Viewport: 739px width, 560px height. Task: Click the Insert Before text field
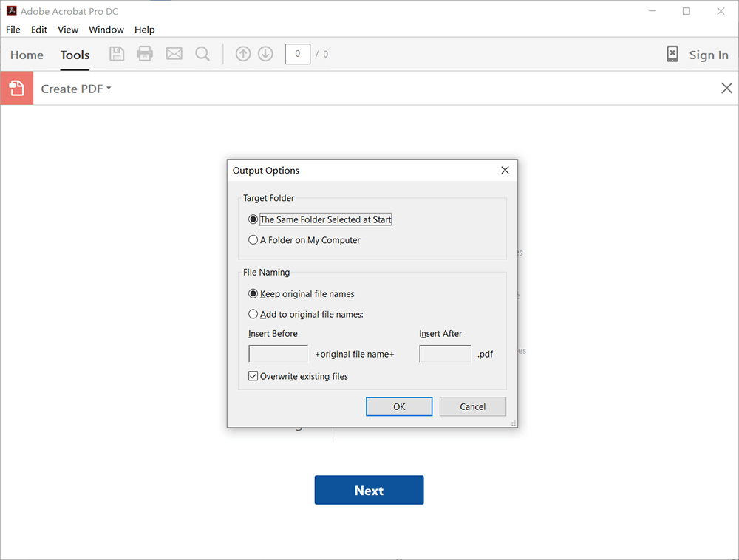[x=279, y=354]
